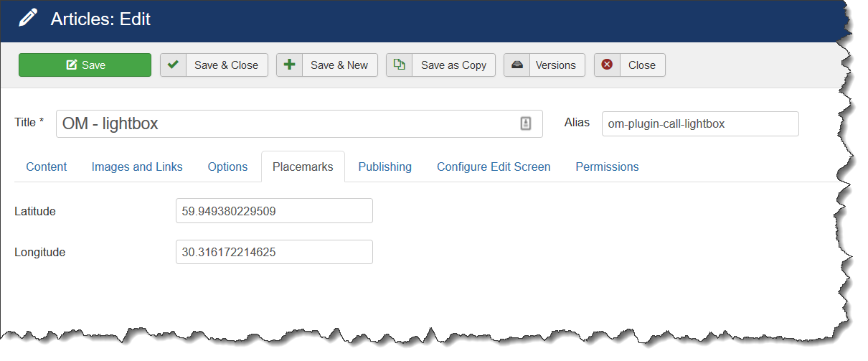Go to the Publishing tab
Image resolution: width=868 pixels, height=361 pixels.
(385, 167)
